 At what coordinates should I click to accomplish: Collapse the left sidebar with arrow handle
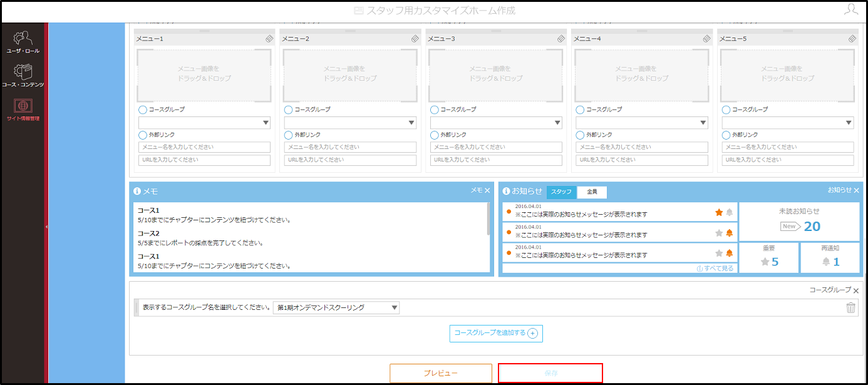pyautogui.click(x=46, y=227)
